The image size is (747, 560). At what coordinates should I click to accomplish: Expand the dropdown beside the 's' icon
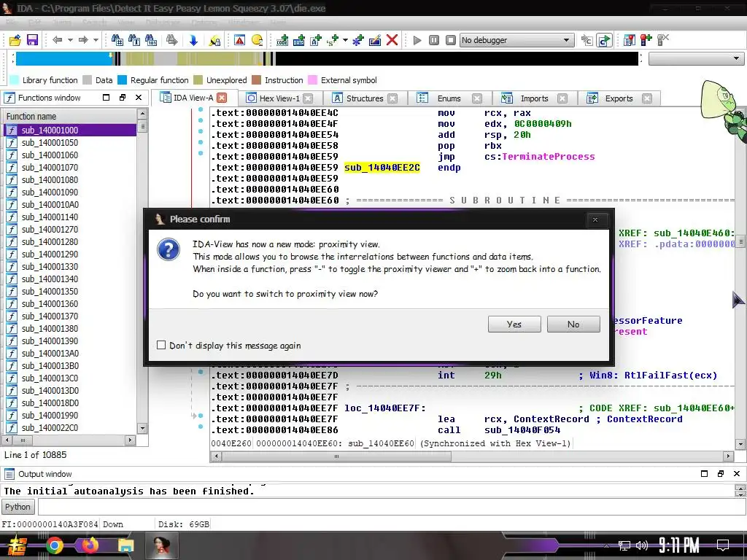[x=345, y=40]
